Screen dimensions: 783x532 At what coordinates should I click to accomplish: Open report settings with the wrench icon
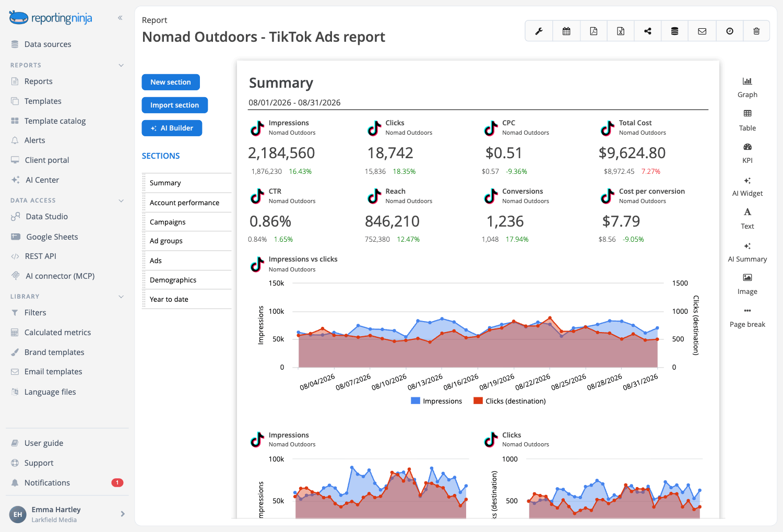tap(539, 31)
